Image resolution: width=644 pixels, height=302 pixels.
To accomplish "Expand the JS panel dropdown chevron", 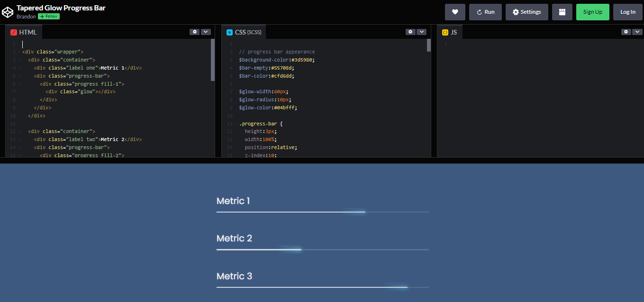I will (x=637, y=32).
